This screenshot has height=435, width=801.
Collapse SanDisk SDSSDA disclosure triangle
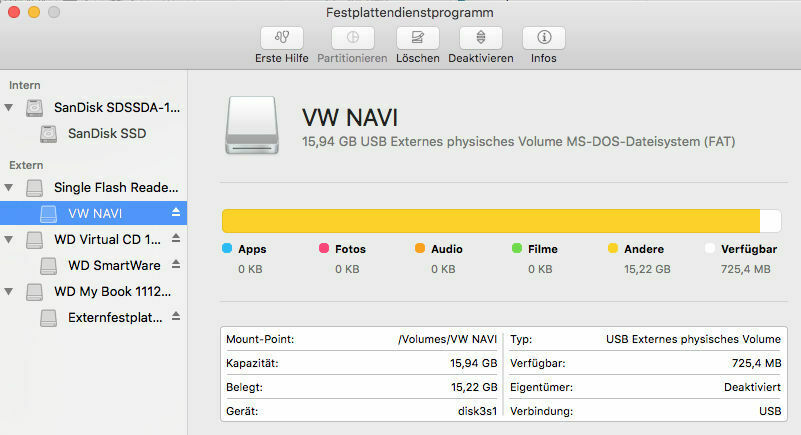tap(9, 108)
